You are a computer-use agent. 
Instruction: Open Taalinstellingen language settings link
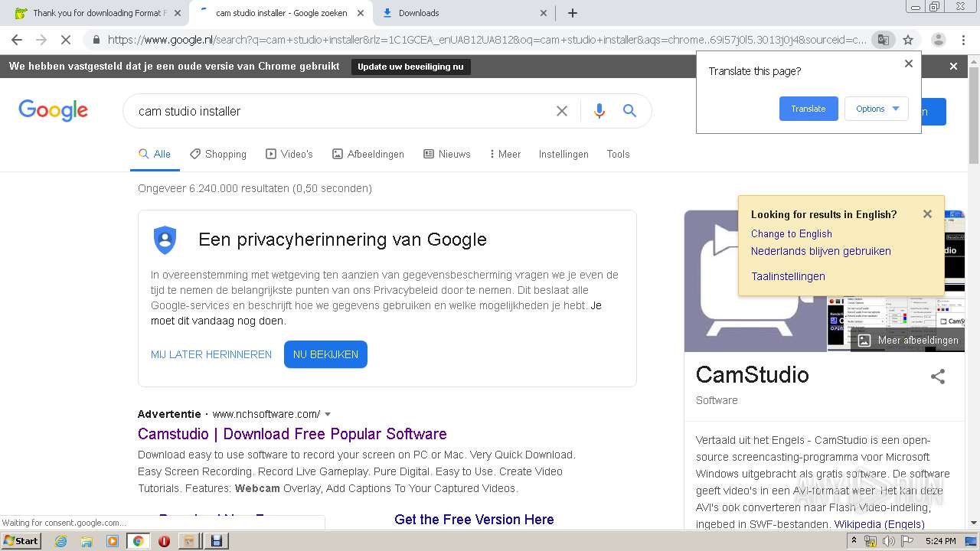[x=788, y=276]
